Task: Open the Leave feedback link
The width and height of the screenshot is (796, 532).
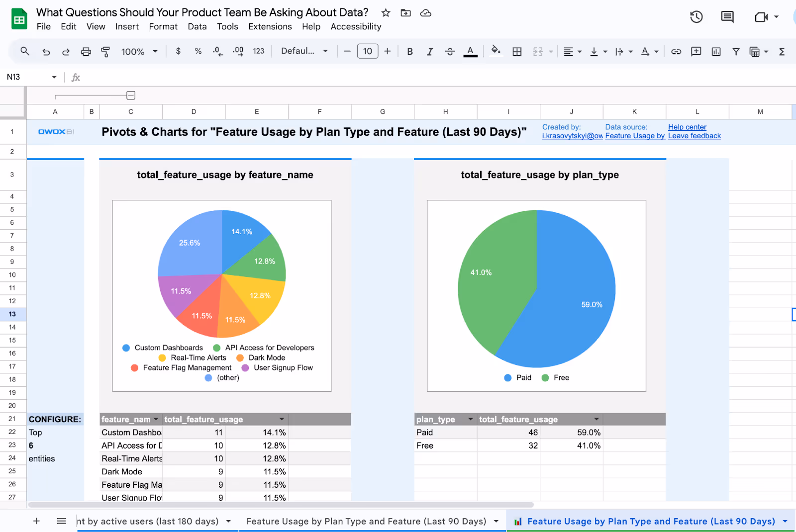Action: pos(694,136)
